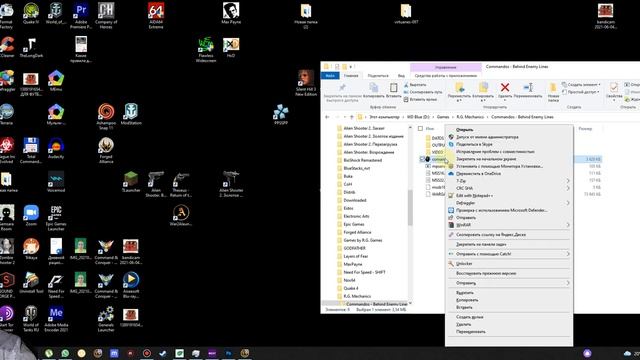This screenshot has width=640, height=360.
Task: Click the Explorer back navigation arrow
Action: pos(327,117)
